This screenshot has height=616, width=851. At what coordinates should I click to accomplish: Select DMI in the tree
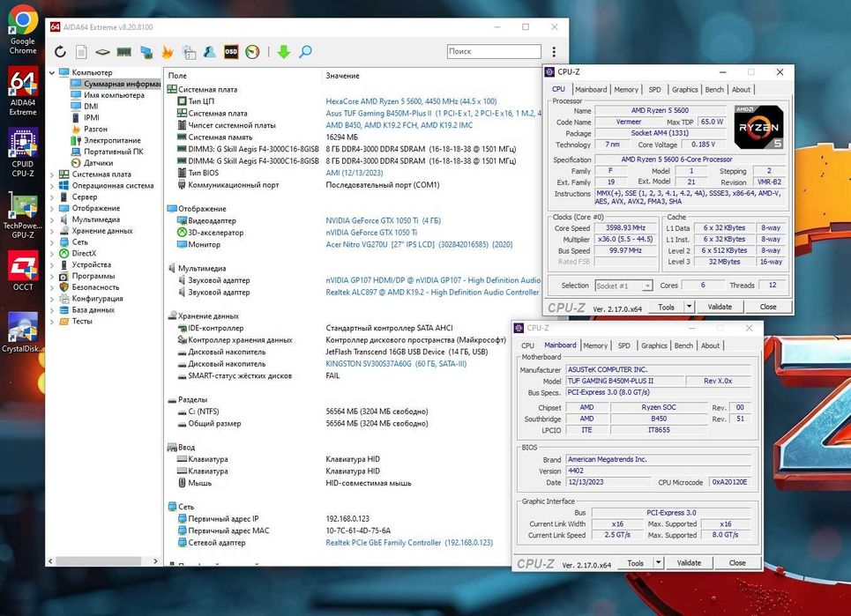[x=91, y=107]
